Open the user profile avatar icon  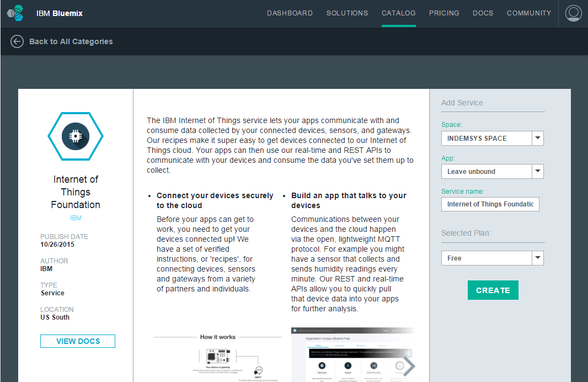click(573, 13)
